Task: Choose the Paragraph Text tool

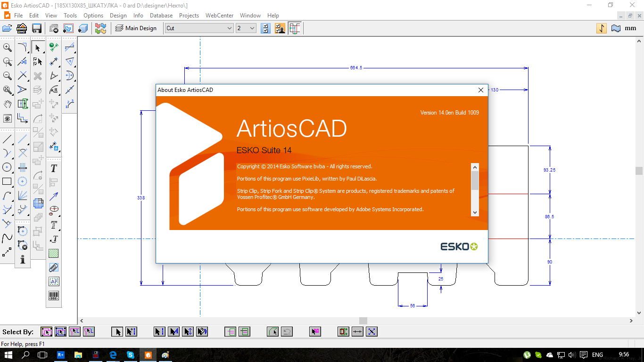Action: point(54,225)
